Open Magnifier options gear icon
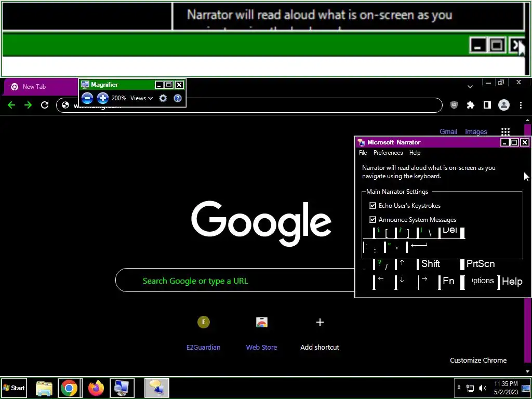This screenshot has width=532, height=399. point(163,98)
